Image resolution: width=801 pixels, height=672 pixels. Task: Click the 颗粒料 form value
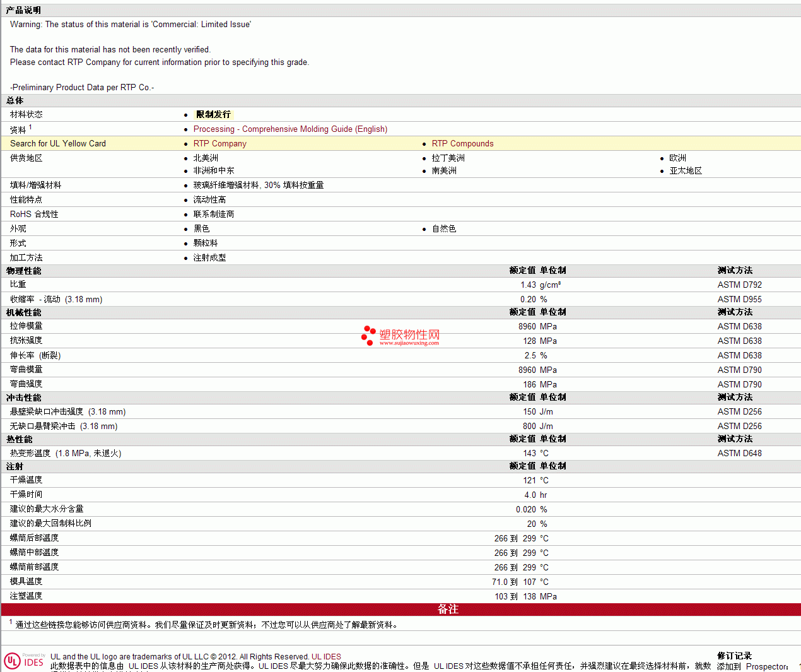pyautogui.click(x=206, y=243)
